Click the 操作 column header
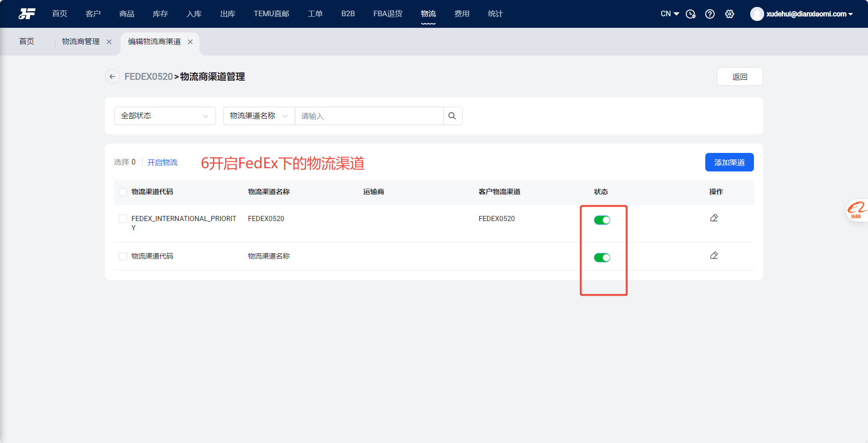Image resolution: width=868 pixels, height=443 pixels. pos(716,192)
